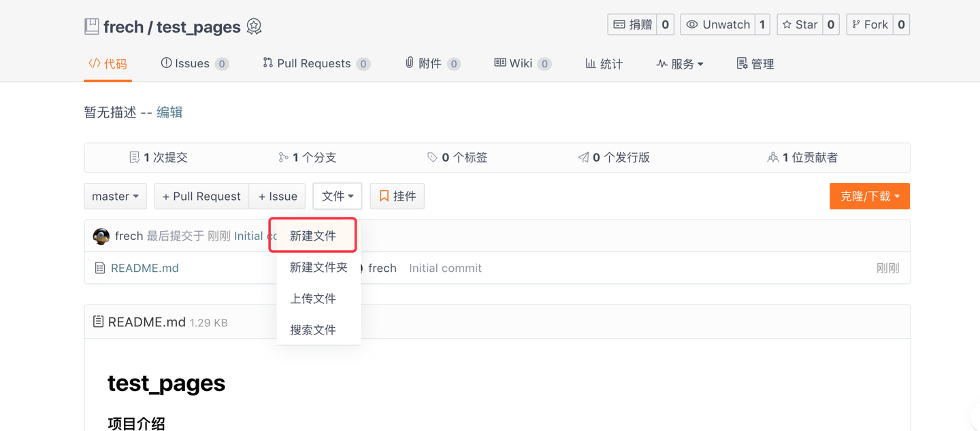The image size is (980, 431).
Task: Expand the 服务 services dropdown
Action: pyautogui.click(x=680, y=63)
